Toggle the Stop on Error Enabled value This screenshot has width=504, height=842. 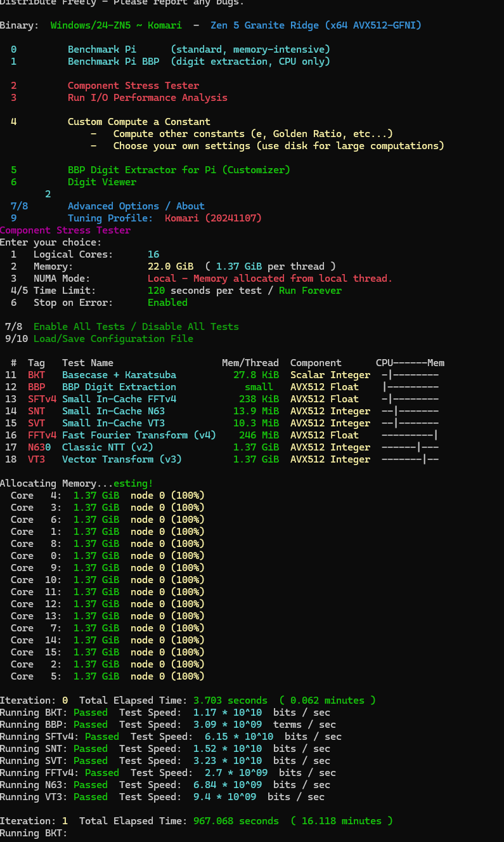coord(167,303)
